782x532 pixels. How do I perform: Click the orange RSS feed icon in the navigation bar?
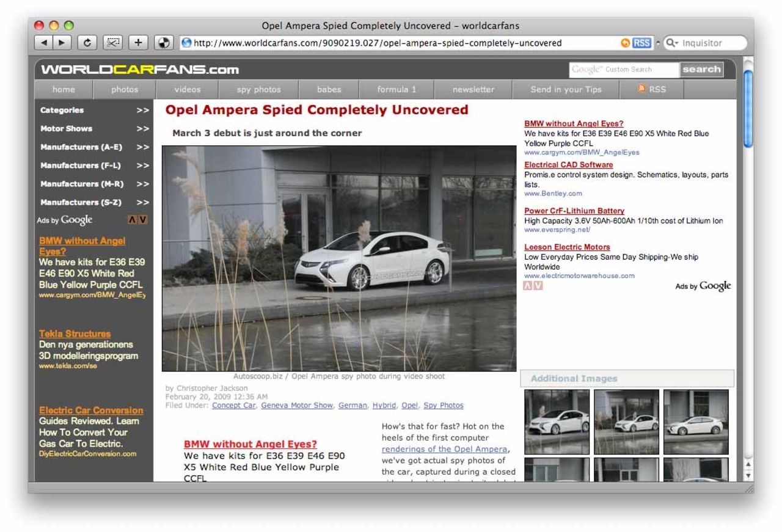click(x=641, y=89)
